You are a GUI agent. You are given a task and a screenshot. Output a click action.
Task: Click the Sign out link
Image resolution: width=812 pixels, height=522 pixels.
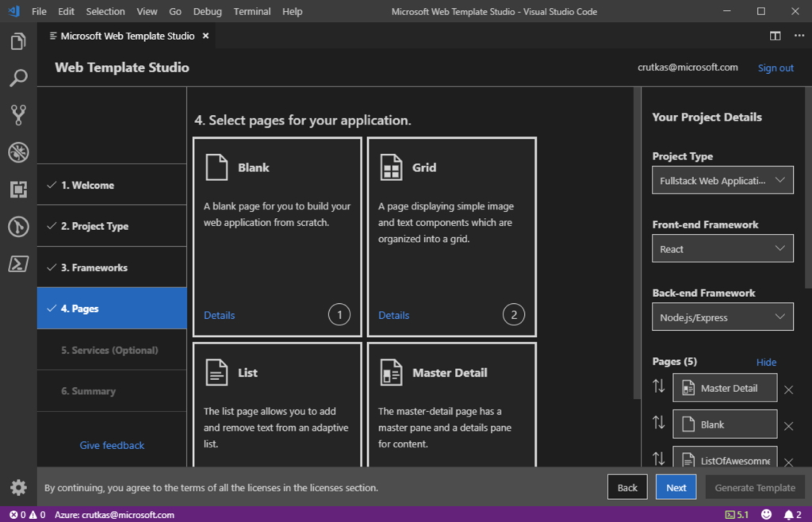pos(776,68)
